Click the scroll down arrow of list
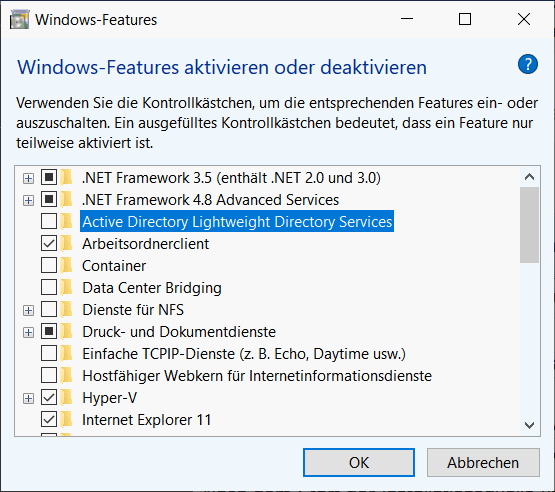Image resolution: width=555 pixels, height=492 pixels. click(529, 425)
